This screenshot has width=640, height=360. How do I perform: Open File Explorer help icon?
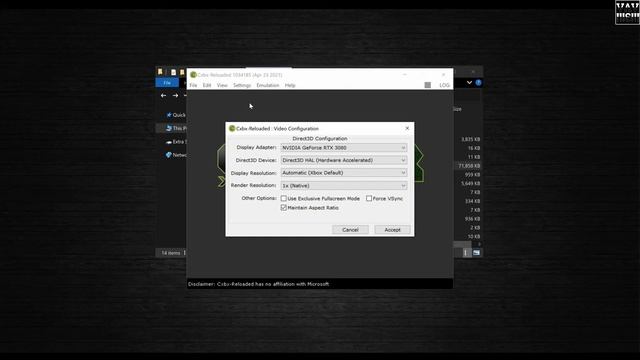[478, 82]
